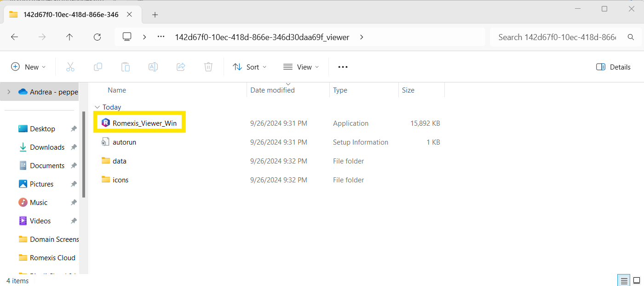
Task: Select the viewer folder breadcrumb in address bar
Action: (x=262, y=37)
